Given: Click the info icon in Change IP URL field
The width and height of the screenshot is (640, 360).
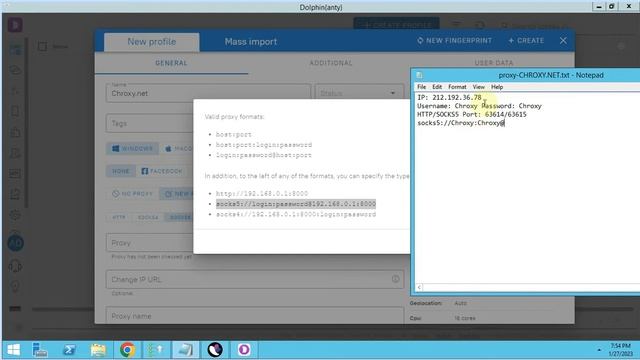Looking at the screenshot, I should 396,279.
